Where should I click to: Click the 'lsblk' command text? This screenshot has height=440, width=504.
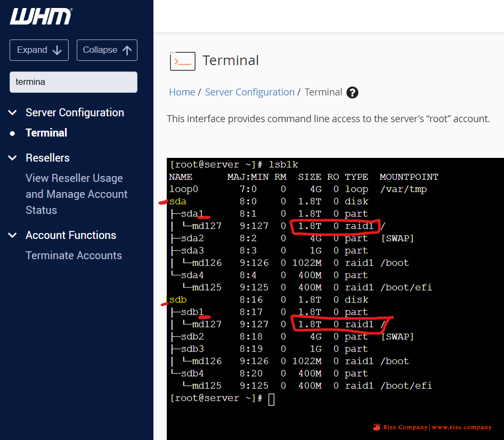click(283, 165)
